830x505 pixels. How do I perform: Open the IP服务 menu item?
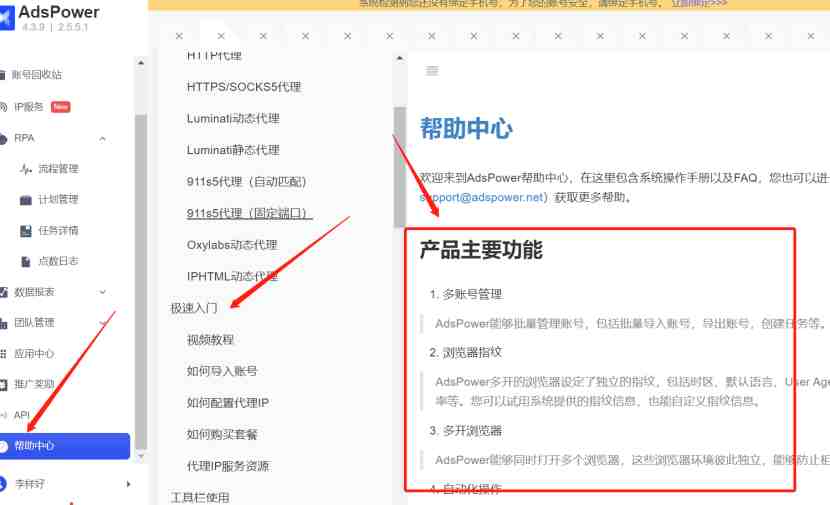pyautogui.click(x=28, y=107)
